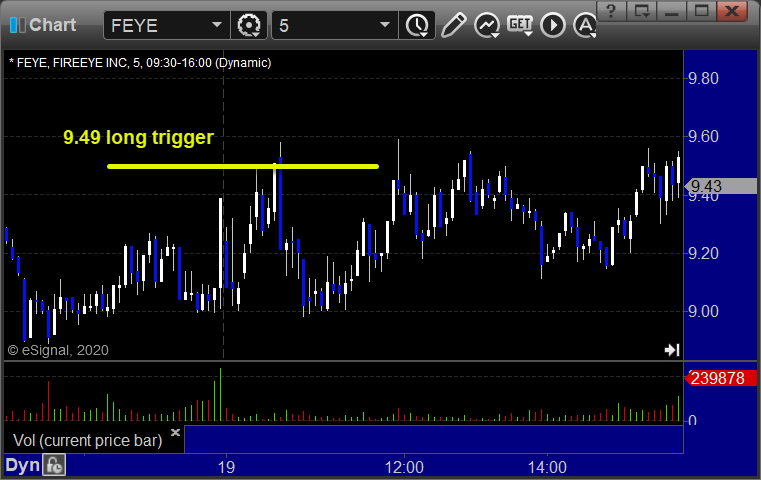
Task: Open the alerts A icon
Action: [x=584, y=25]
